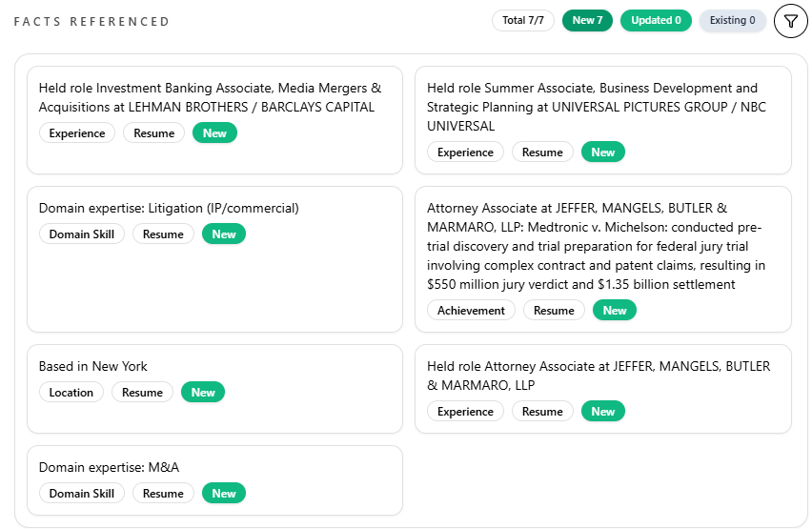Image resolution: width=812 pixels, height=529 pixels.
Task: Click New badge on Medtronic achievement card
Action: [x=614, y=311]
